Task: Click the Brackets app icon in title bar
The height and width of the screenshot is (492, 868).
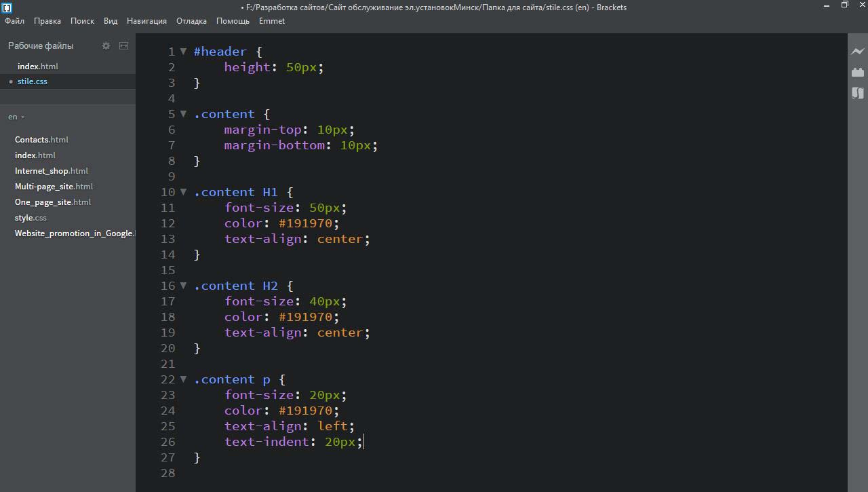Action: [x=7, y=7]
